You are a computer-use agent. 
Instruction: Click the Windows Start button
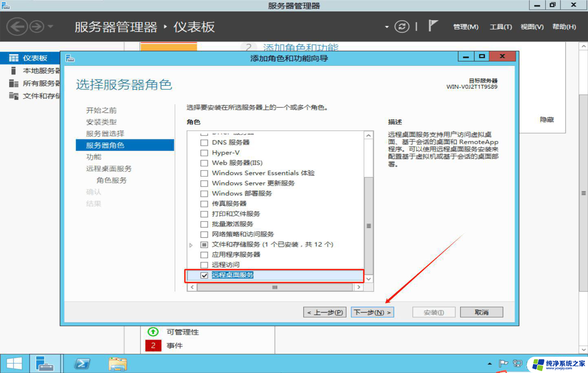pos(14,364)
